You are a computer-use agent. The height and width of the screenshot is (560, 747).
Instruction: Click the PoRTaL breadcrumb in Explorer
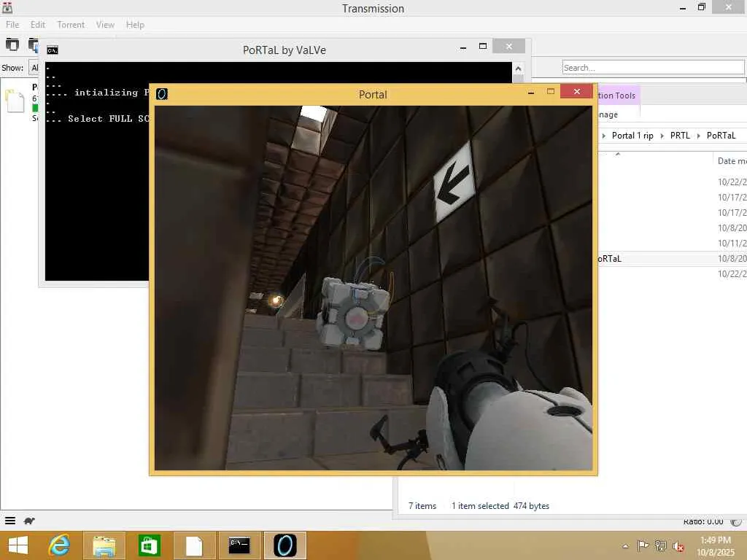(x=721, y=136)
